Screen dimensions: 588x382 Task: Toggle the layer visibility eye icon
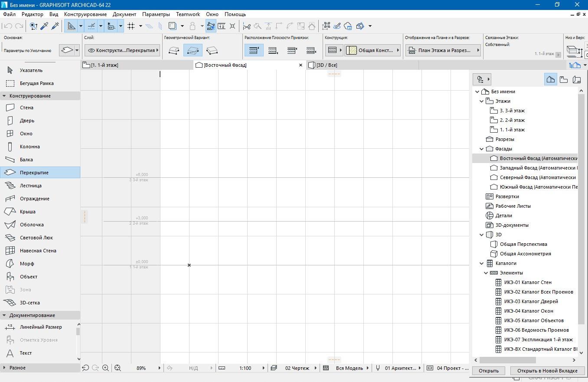pyautogui.click(x=91, y=50)
